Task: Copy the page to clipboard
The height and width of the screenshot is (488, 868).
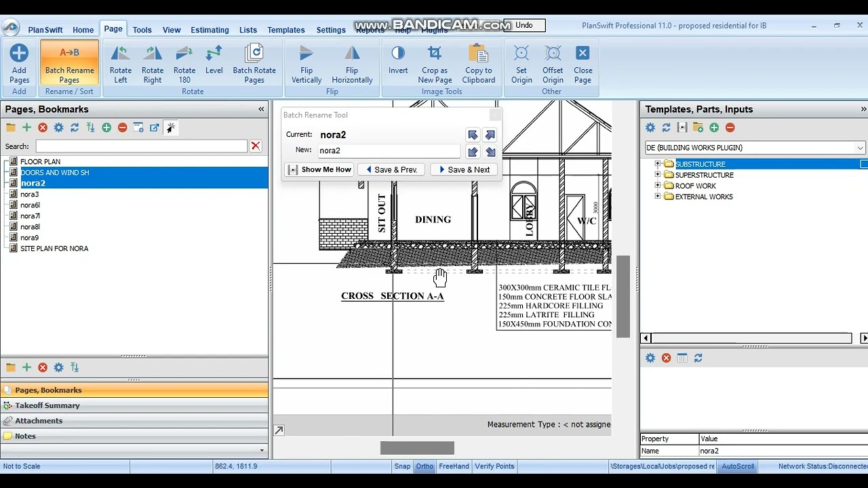Action: [x=479, y=64]
